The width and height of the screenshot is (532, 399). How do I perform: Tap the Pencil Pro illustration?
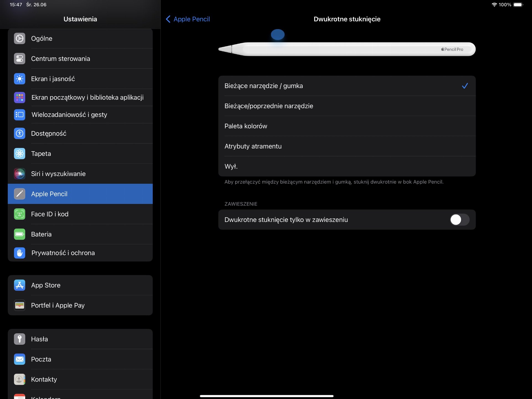point(347,49)
